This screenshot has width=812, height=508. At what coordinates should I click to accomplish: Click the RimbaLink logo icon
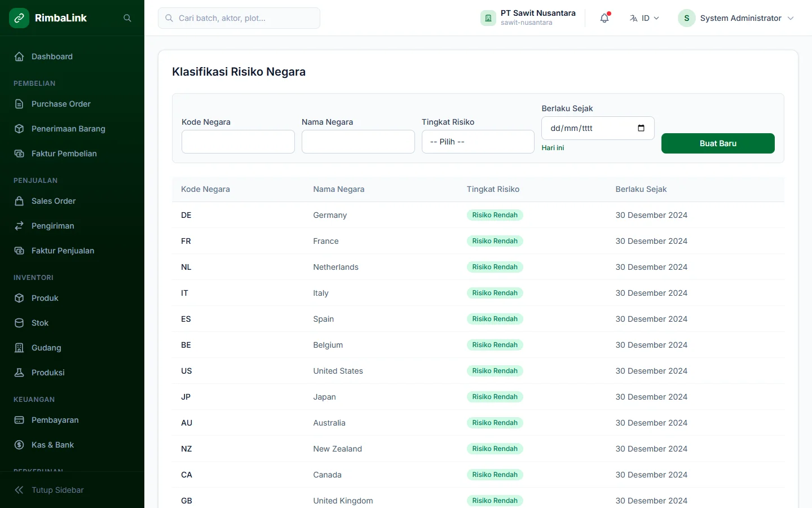19,18
